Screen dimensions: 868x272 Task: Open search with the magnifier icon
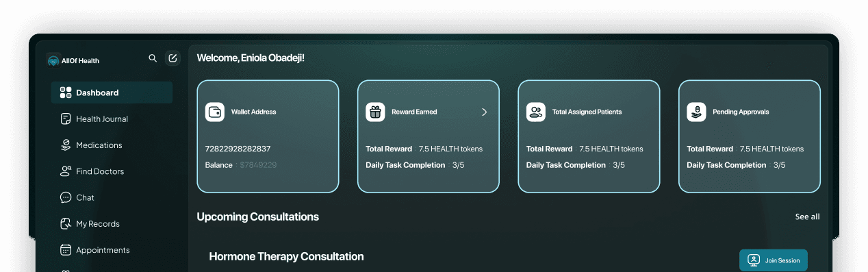[x=153, y=58]
